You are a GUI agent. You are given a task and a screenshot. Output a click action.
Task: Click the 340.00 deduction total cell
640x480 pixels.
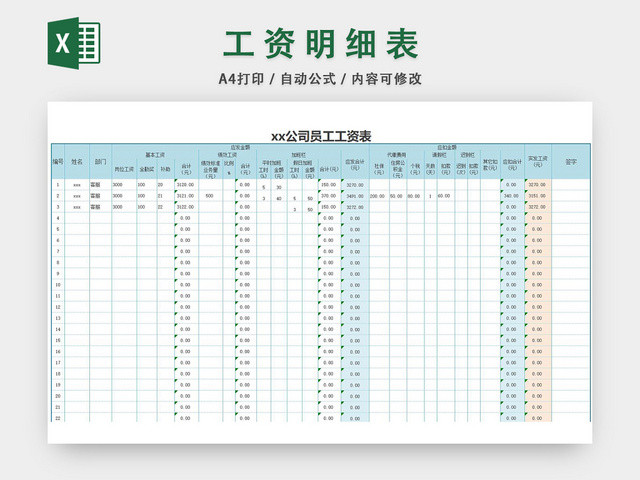coord(512,196)
